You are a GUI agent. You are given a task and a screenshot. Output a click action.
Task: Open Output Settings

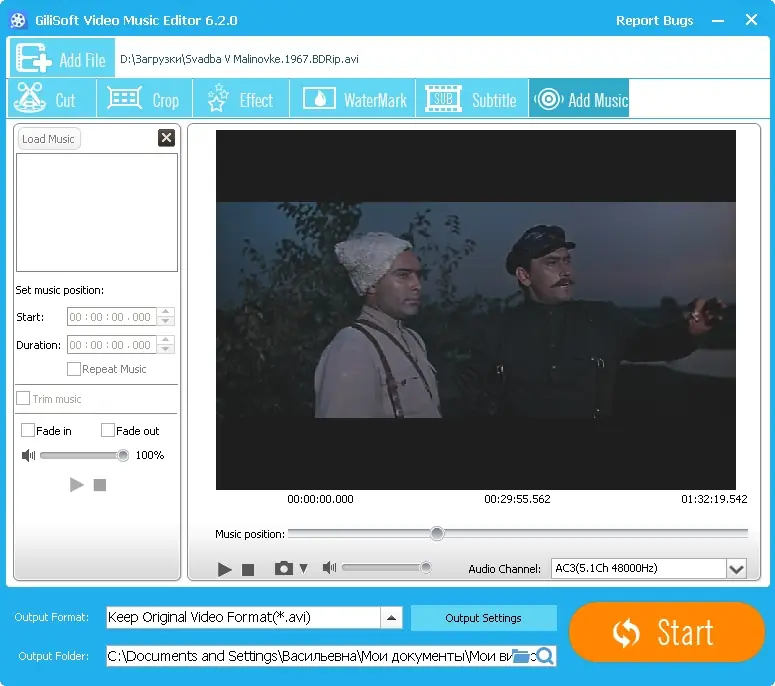click(483, 618)
